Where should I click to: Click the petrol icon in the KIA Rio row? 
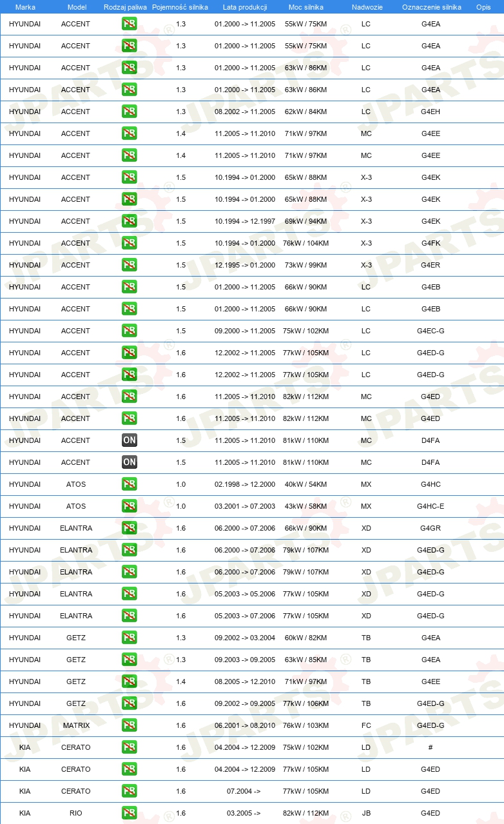click(129, 813)
